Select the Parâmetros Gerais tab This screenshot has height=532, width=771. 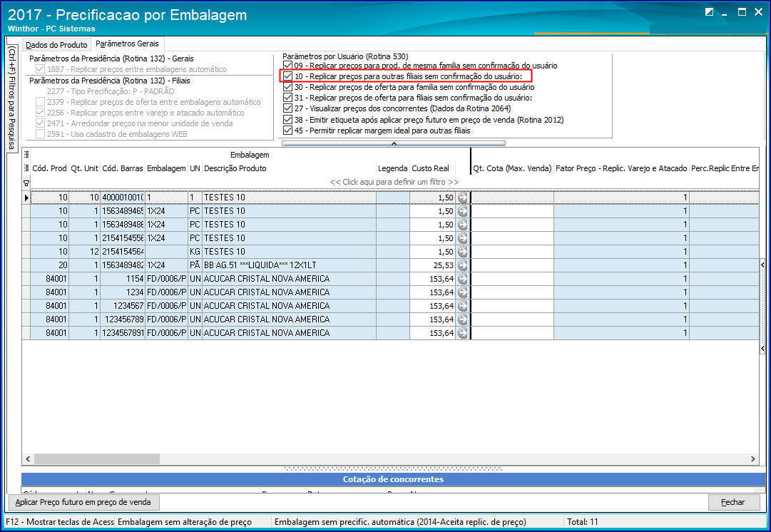128,44
